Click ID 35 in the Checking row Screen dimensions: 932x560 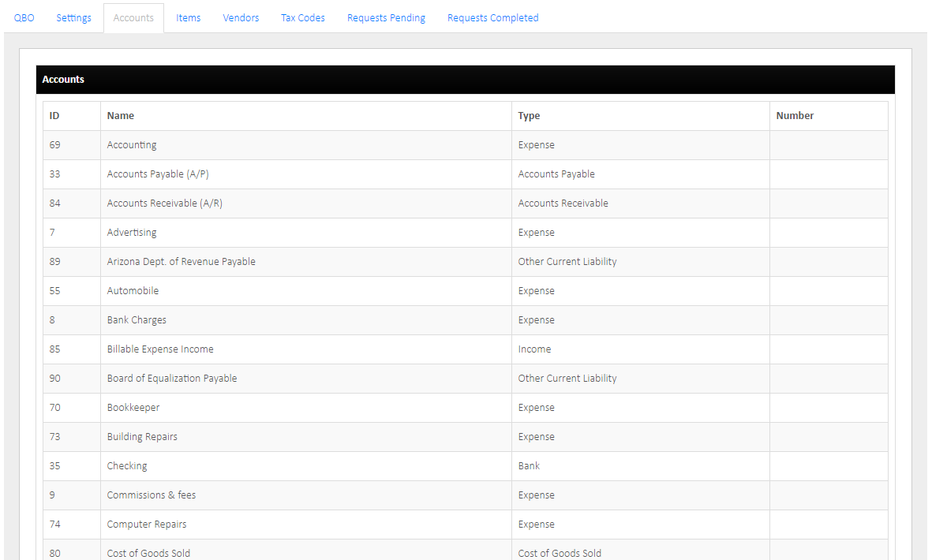tap(54, 465)
